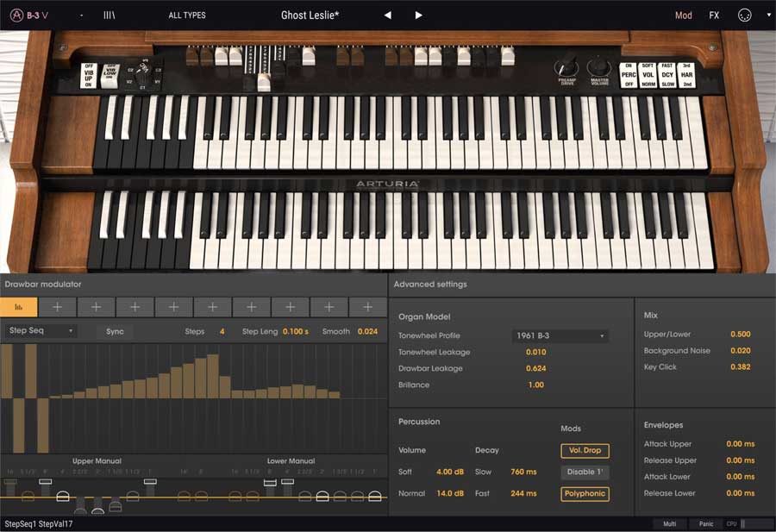Click the Drawbar Leakage value 0.624
The height and width of the screenshot is (532, 776).
click(536, 369)
